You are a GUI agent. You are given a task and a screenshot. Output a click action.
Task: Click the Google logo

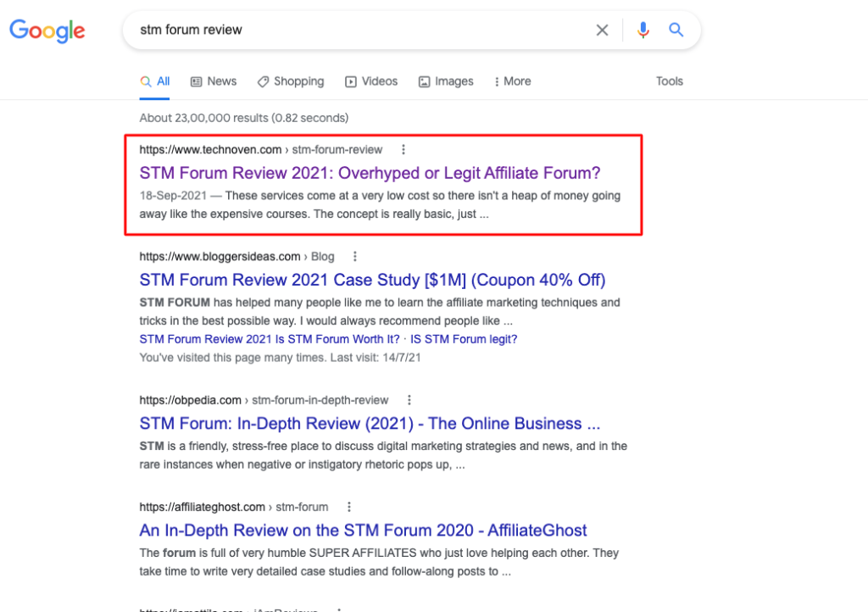click(47, 31)
